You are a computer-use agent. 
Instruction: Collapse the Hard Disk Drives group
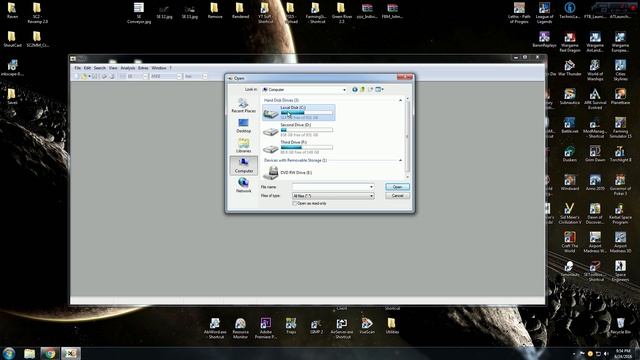[x=400, y=100]
